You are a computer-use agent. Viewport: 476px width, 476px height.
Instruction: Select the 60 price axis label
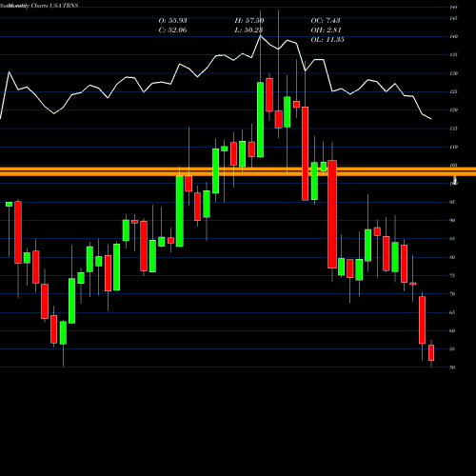point(452,330)
